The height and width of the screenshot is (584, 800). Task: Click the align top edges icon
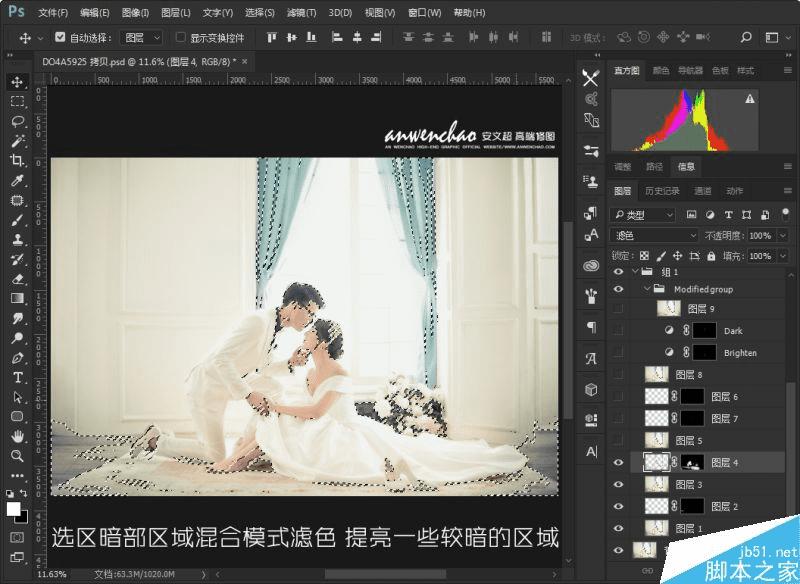click(x=272, y=37)
